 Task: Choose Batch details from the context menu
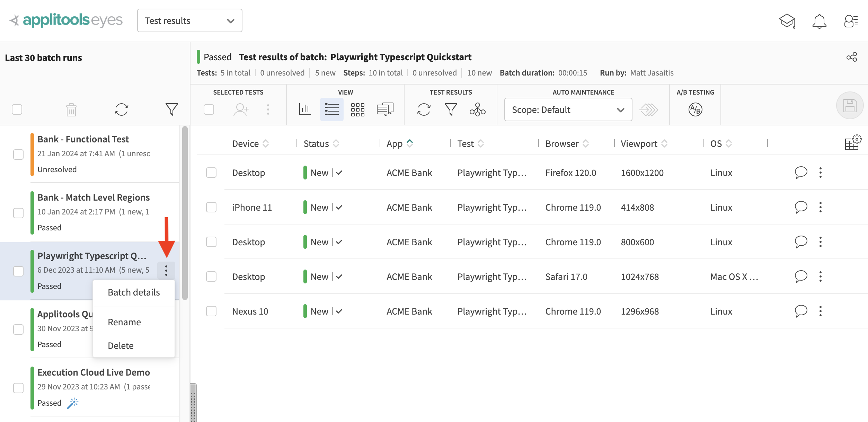pyautogui.click(x=134, y=292)
